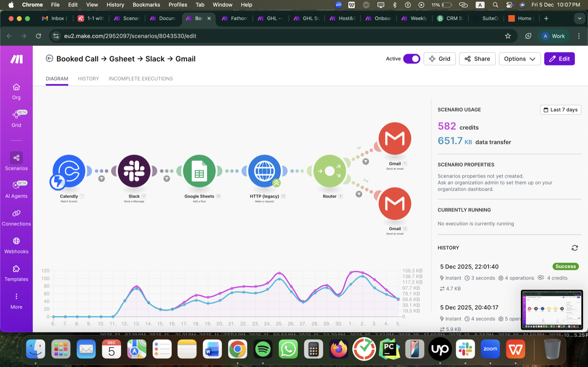The width and height of the screenshot is (588, 367).
Task: Expand the Chrome tab search dropdown
Action: (x=579, y=18)
